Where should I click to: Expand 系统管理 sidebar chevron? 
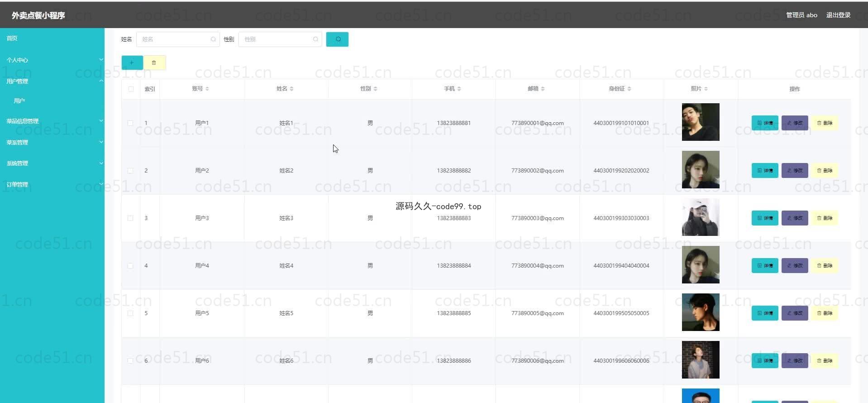point(101,163)
